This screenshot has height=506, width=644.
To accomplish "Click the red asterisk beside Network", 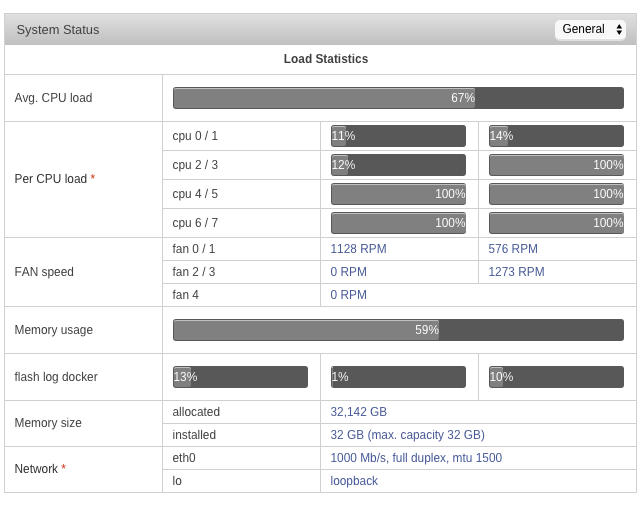I will point(64,467).
